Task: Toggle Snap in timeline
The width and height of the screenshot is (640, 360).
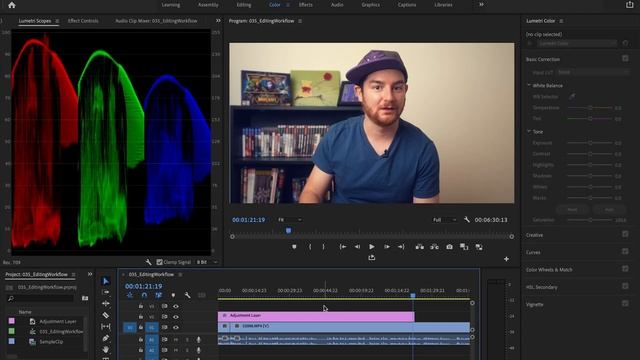Action: click(x=144, y=295)
